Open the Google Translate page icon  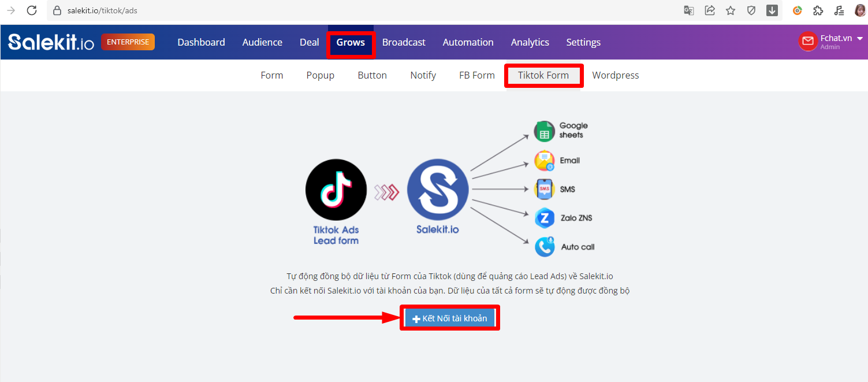pyautogui.click(x=688, y=10)
